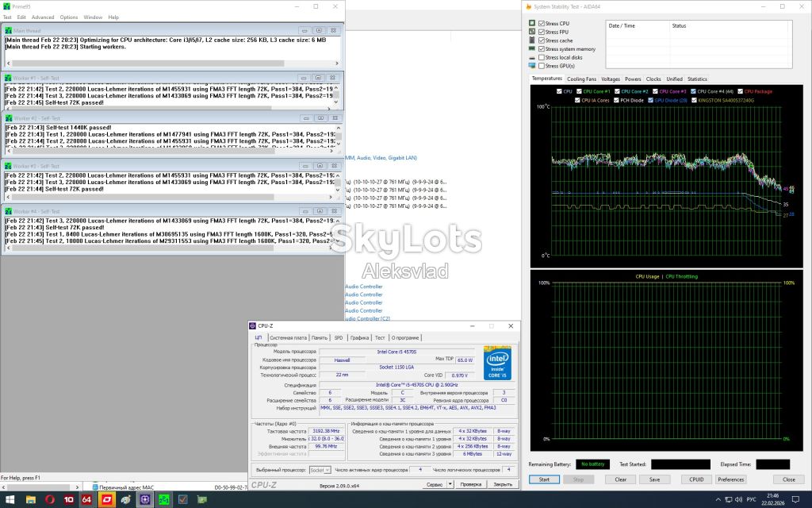The image size is (812, 508).
Task: Click the Intel Core i5 logo in CPU-Z
Action: tap(497, 363)
